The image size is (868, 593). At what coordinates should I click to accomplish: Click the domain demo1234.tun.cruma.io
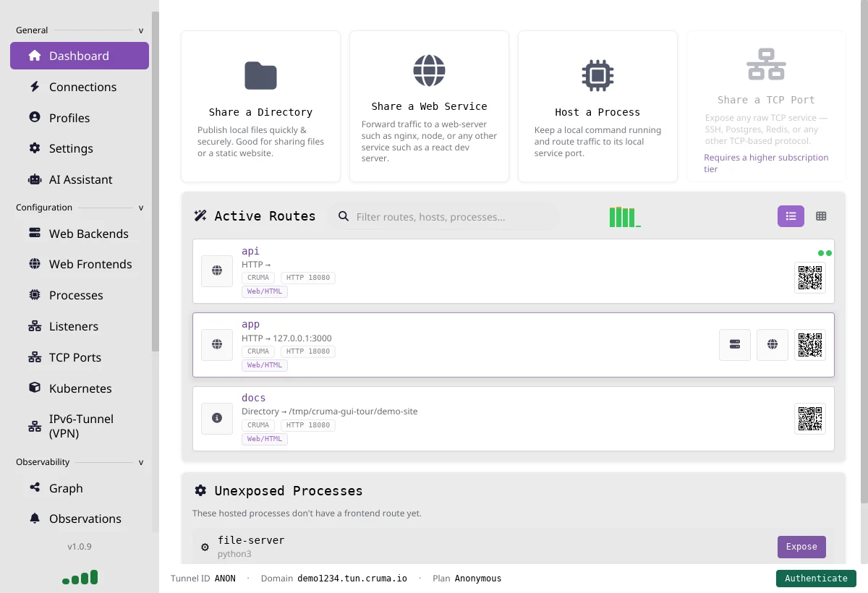[352, 579]
